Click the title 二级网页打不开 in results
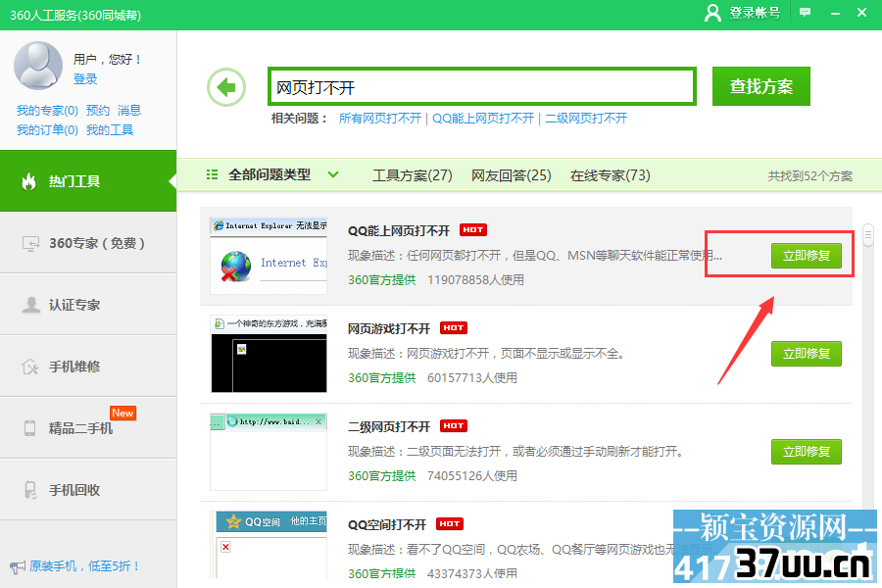 (389, 426)
